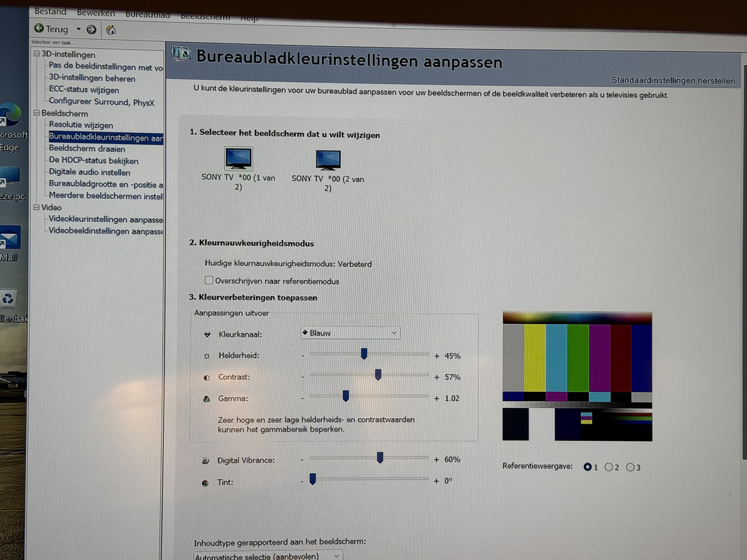Click the forward arrow icon in toolbar

[x=92, y=29]
